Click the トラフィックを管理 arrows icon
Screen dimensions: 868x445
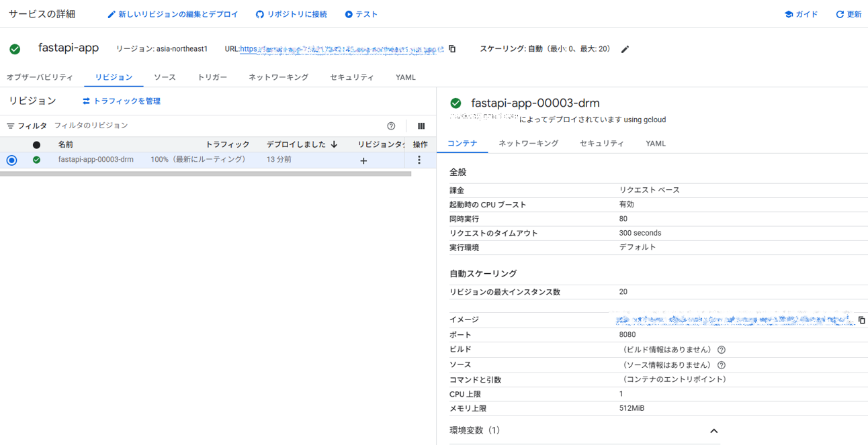(86, 101)
